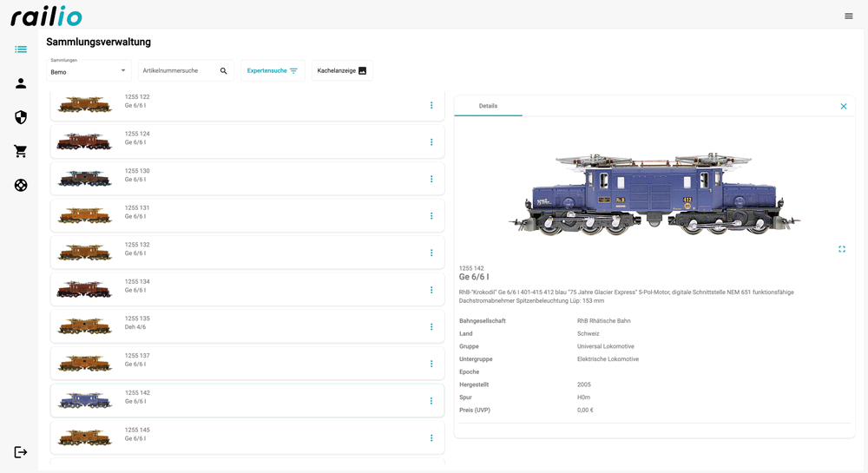Select thumbnail of item 1255 130
This screenshot has height=473, width=868.
(84, 179)
